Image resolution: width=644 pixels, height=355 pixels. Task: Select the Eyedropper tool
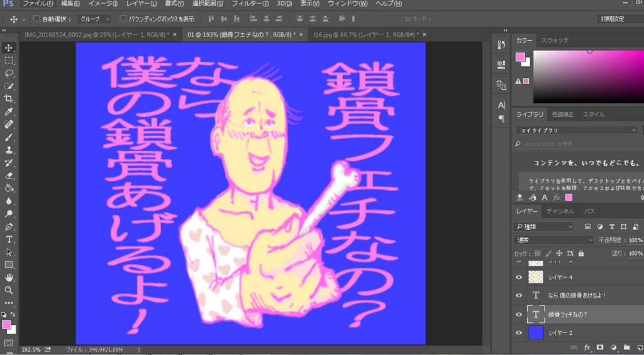[9, 112]
